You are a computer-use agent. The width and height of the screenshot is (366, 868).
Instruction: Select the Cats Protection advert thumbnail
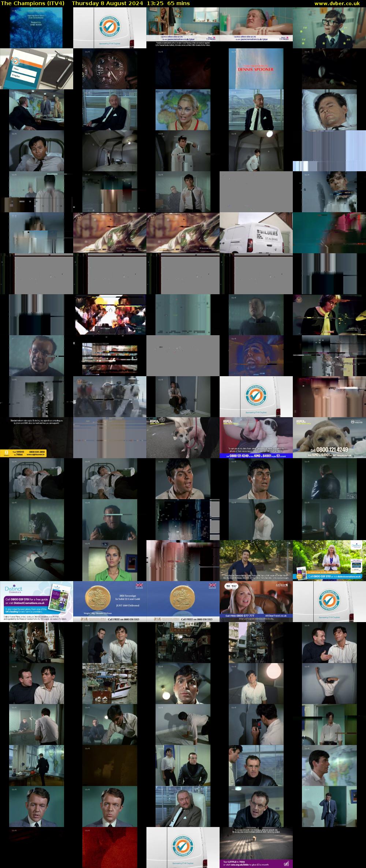(256, 848)
